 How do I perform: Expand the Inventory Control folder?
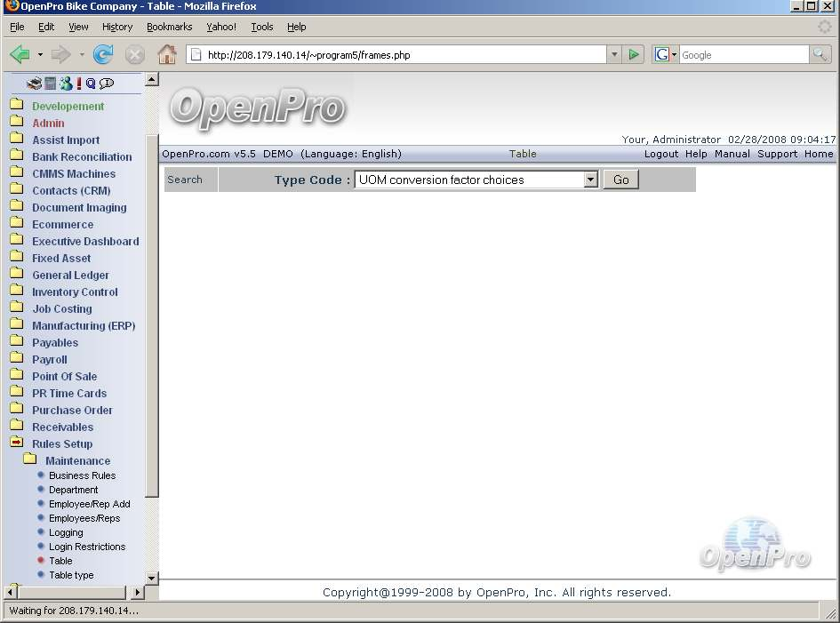pyautogui.click(x=75, y=292)
